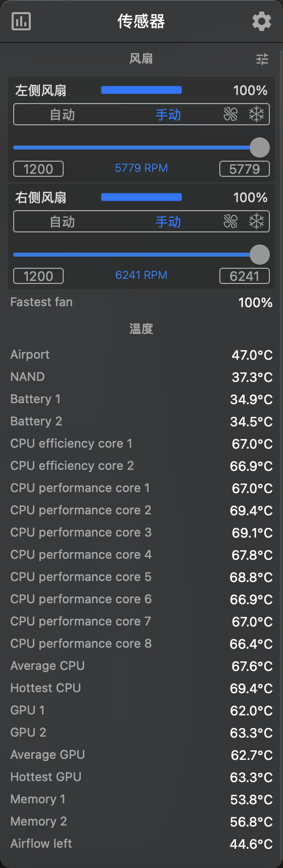
Task: Open the settings gear icon
Action: click(x=261, y=21)
